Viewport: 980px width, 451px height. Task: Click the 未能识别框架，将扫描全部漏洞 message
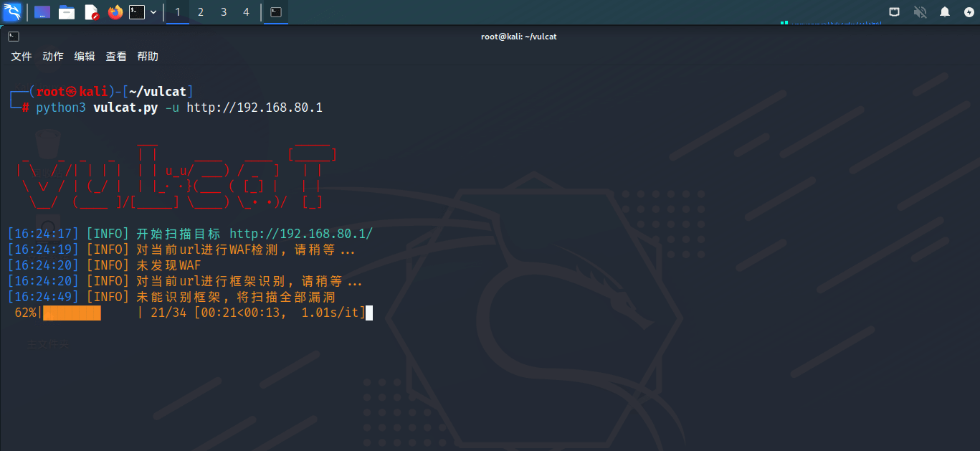[x=236, y=297]
